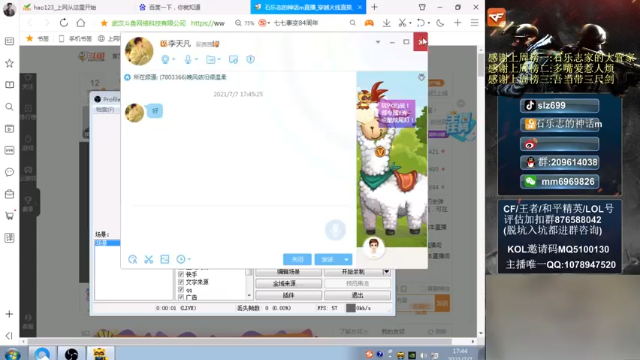Reload the browser page
640x360 pixels.
pyautogui.click(x=64, y=23)
